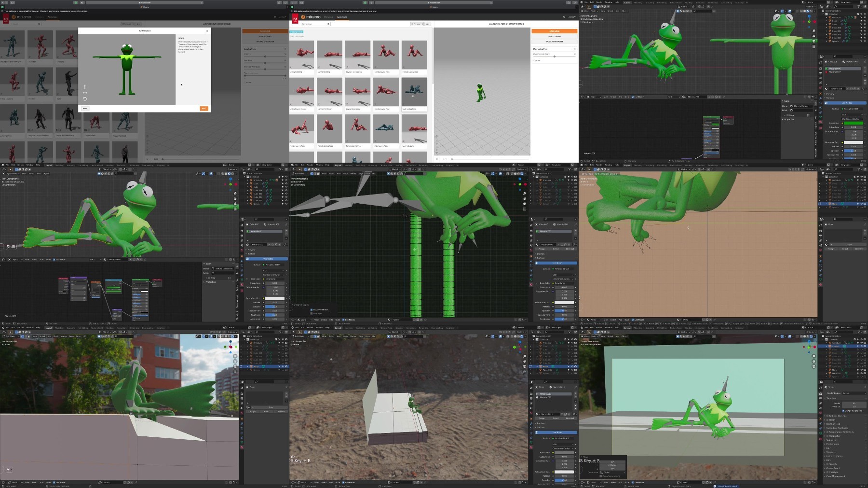Open the Characters tab above the laying pose results
Screen dimensions: 868x488
[x=328, y=17]
